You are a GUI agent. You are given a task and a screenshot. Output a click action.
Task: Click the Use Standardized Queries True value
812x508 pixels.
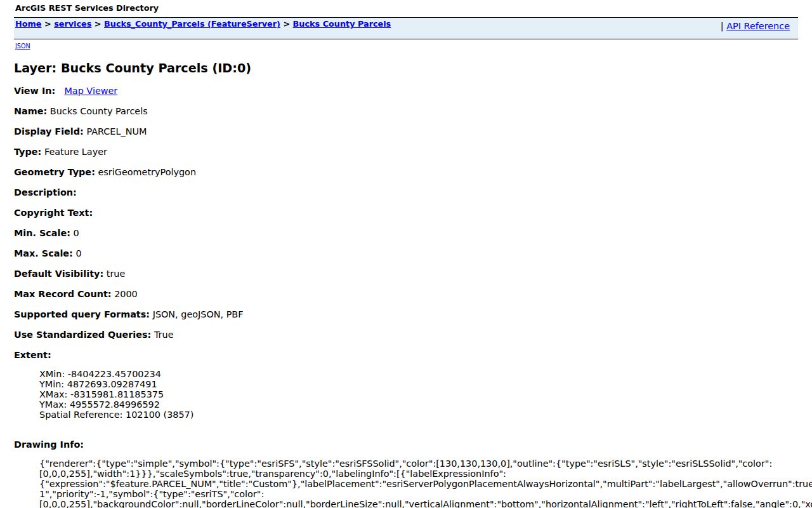pyautogui.click(x=164, y=335)
